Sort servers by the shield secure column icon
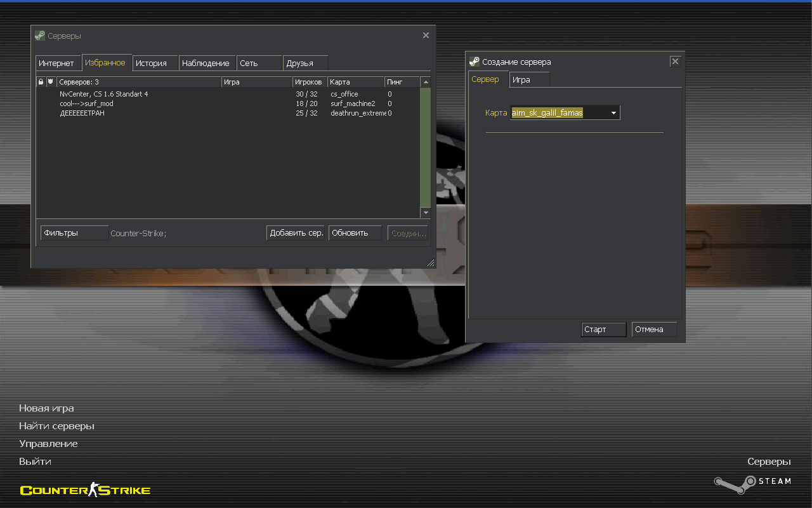 pyautogui.click(x=51, y=82)
